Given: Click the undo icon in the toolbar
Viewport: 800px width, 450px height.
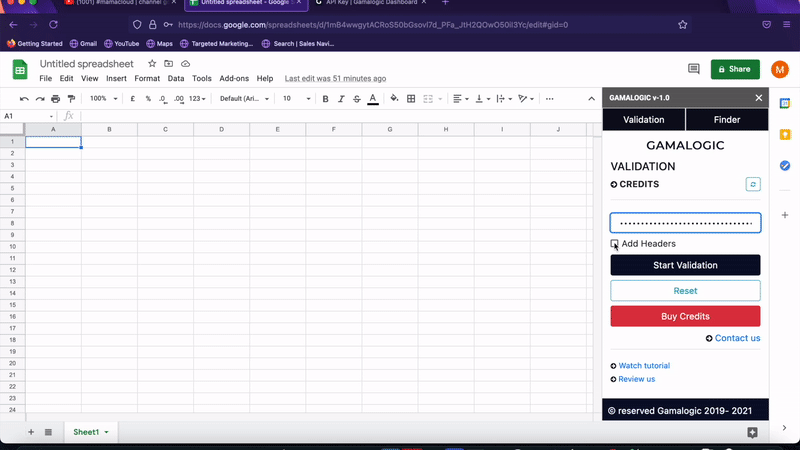Looking at the screenshot, I should coord(24,99).
